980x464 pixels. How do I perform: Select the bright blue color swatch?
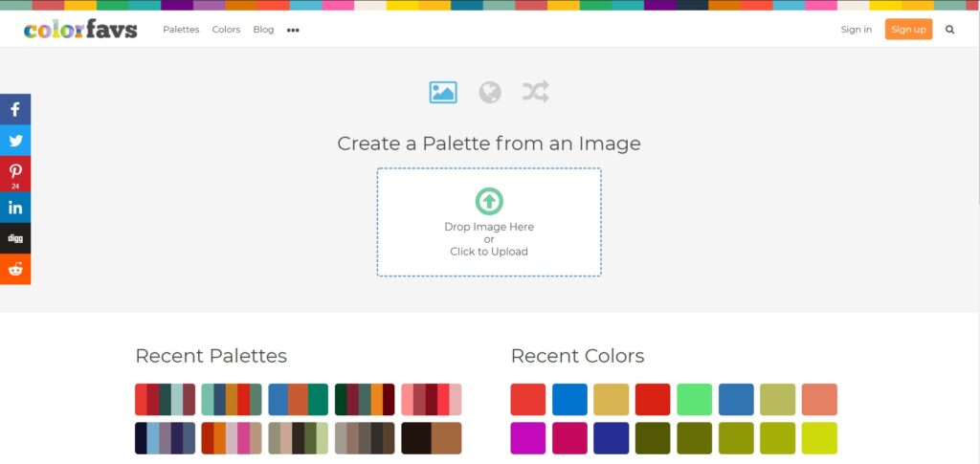point(570,400)
